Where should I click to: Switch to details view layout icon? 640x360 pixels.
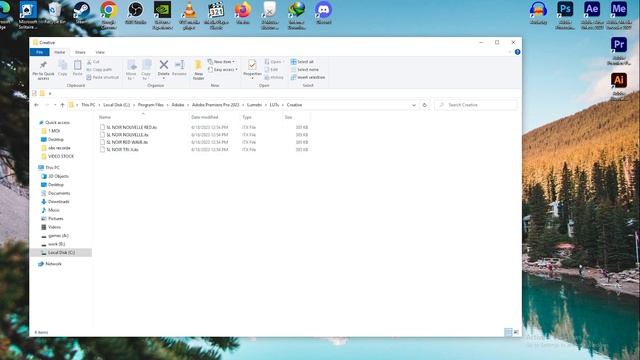(x=508, y=332)
